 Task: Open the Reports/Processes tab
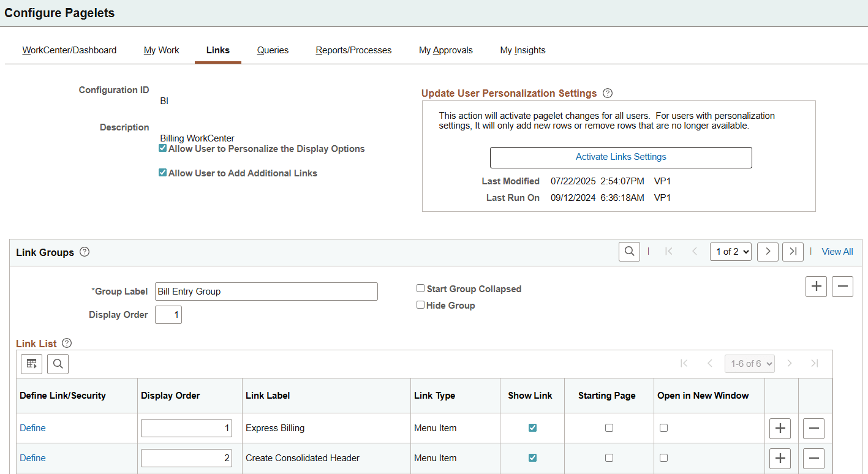(353, 50)
